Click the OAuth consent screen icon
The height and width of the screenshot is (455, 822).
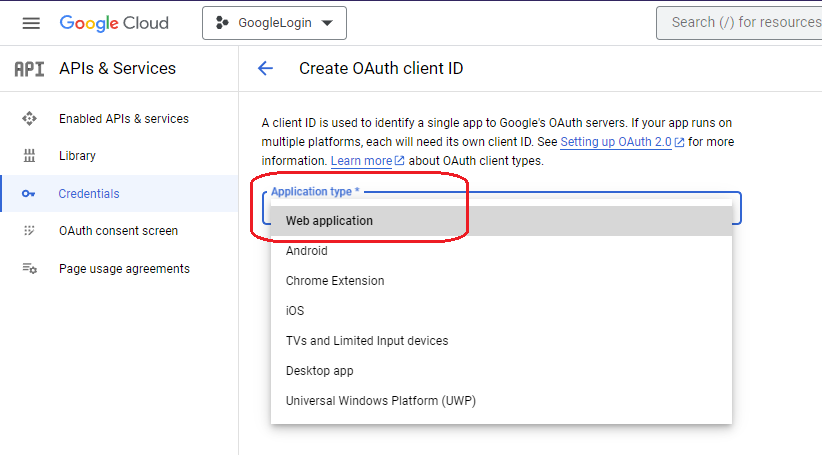click(29, 231)
